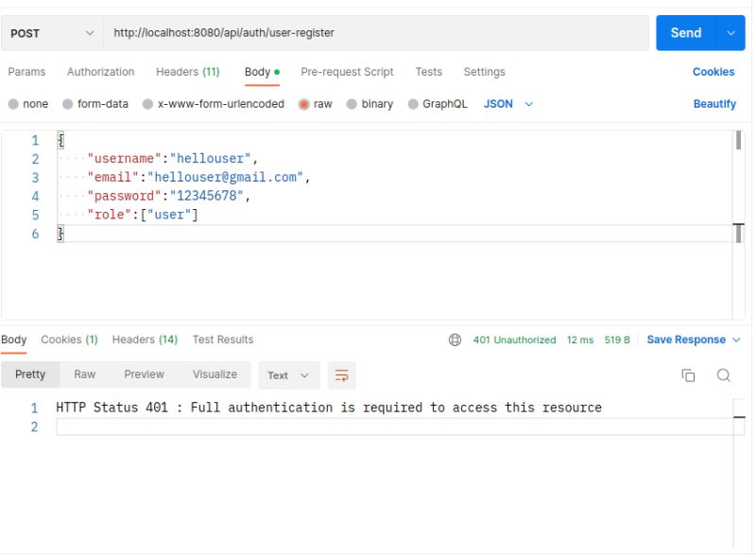Image resolution: width=756 pixels, height=556 pixels.
Task: Select the GraphQL body option
Action: pos(415,104)
